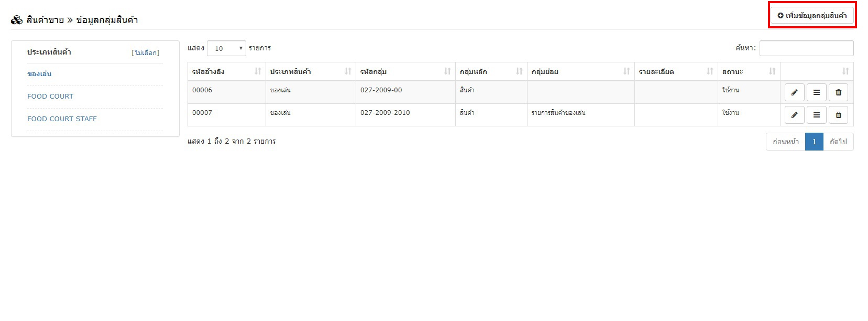Delete row 00007 with the trash icon
This screenshot has height=321, width=868.
click(838, 115)
